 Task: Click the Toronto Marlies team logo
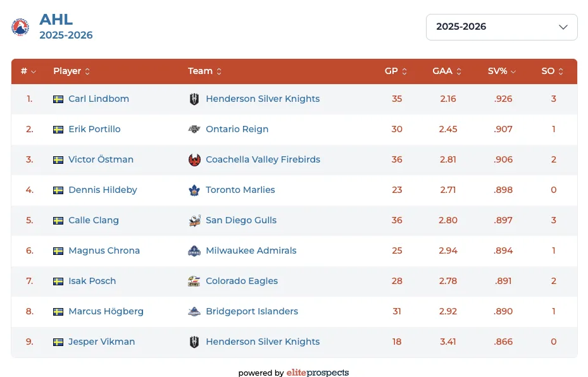pos(194,190)
